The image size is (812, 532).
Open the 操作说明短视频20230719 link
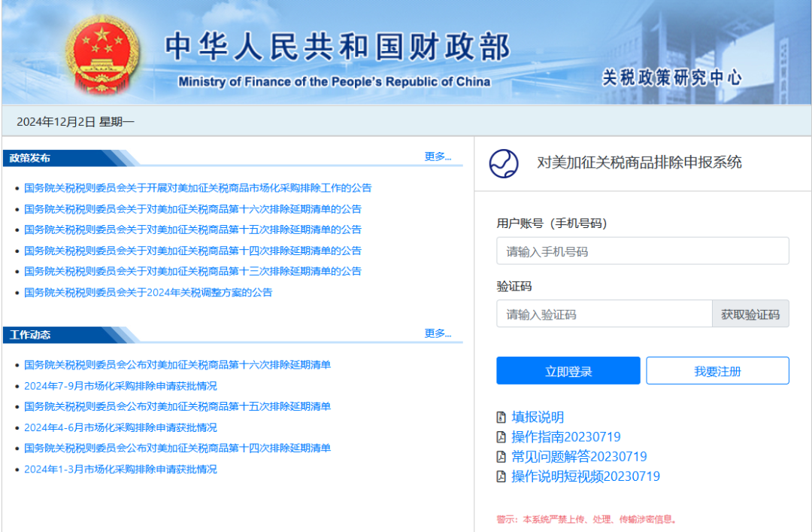coord(586,476)
